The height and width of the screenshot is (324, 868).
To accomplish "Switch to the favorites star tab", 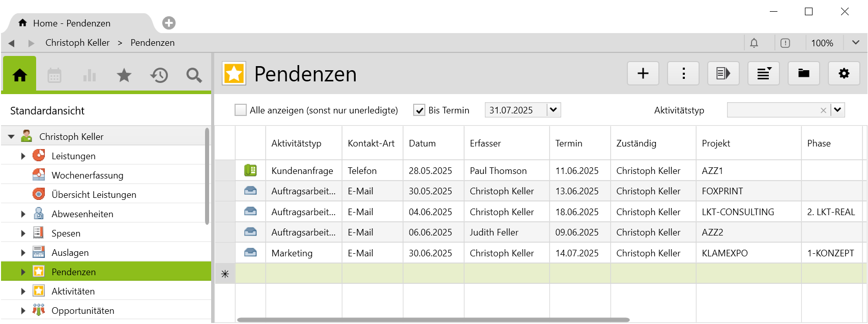I will pyautogui.click(x=124, y=76).
